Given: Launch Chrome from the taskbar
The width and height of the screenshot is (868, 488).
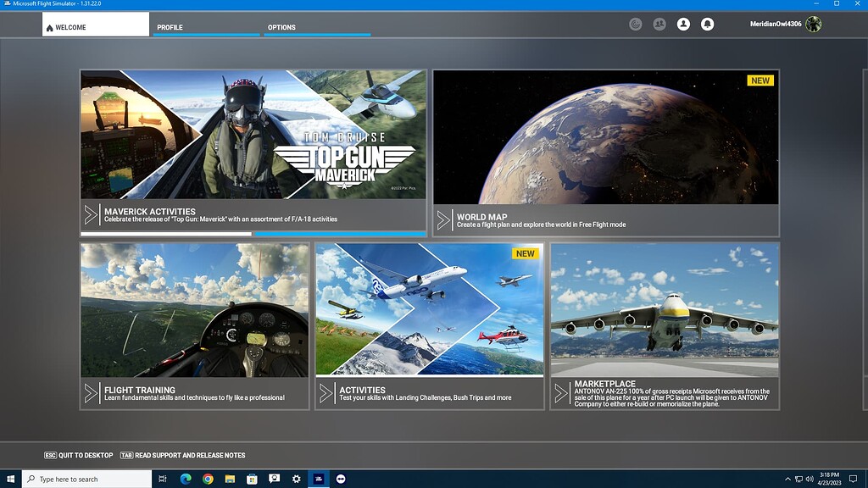Looking at the screenshot, I should point(208,479).
